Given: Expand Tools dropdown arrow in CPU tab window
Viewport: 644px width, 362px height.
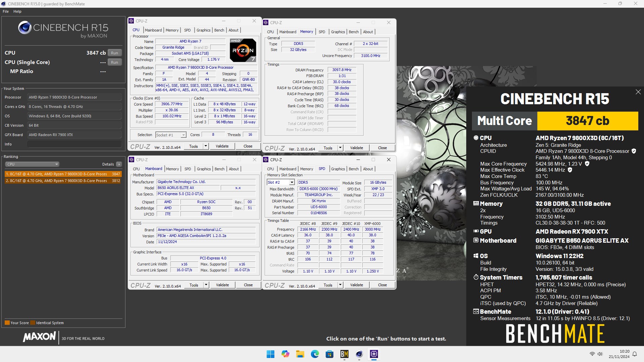Looking at the screenshot, I should tap(206, 146).
